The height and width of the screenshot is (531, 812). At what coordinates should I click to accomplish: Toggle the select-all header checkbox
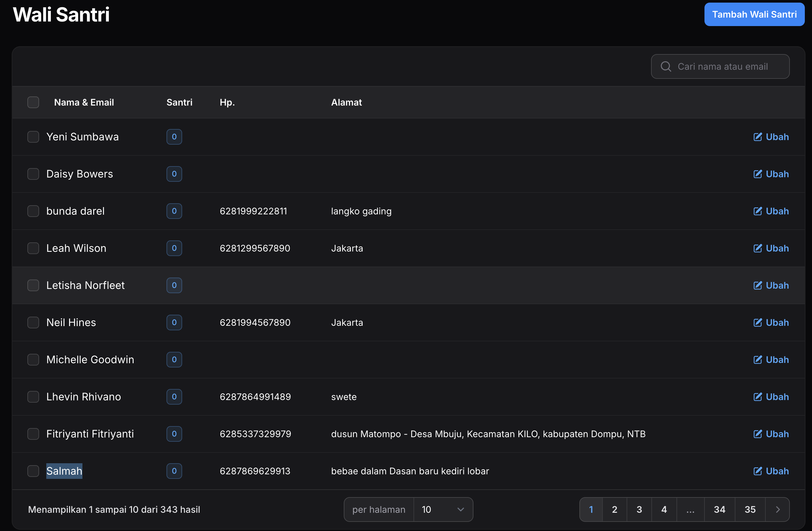tap(33, 102)
